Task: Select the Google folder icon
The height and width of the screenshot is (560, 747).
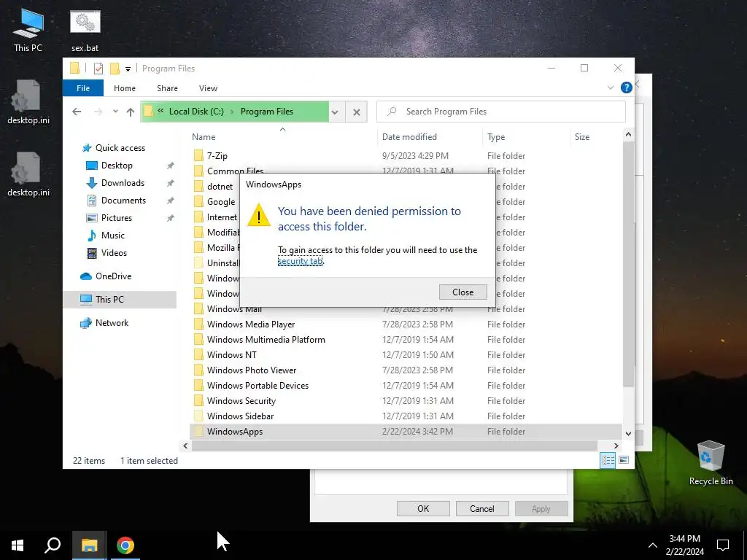Action: click(198, 201)
